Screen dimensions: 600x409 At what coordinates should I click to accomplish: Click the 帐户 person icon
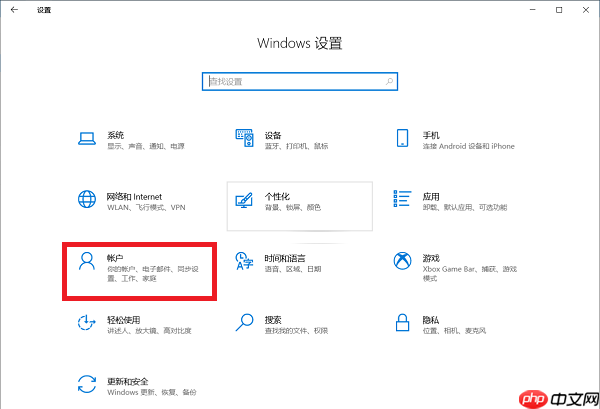(86, 261)
